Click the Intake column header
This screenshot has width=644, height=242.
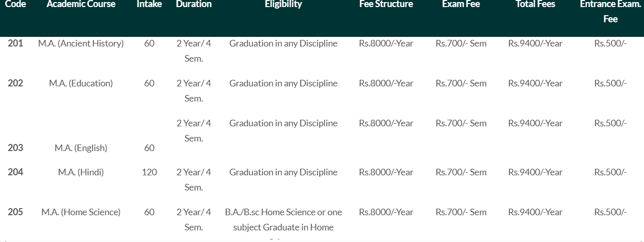[x=148, y=5]
